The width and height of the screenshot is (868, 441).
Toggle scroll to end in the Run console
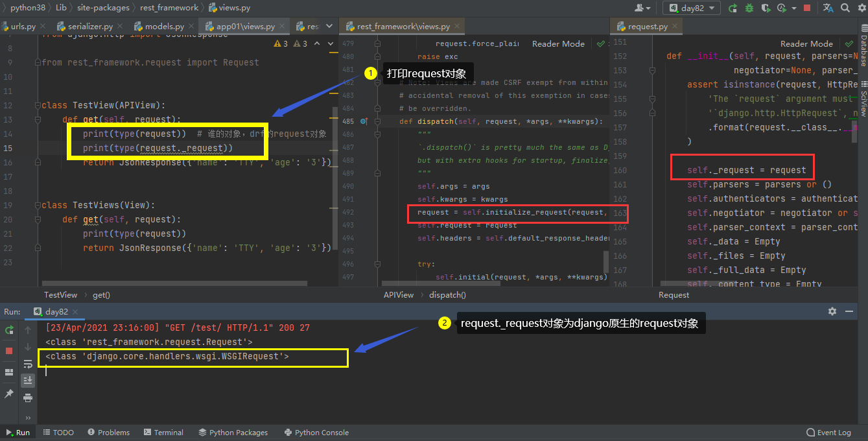click(28, 380)
